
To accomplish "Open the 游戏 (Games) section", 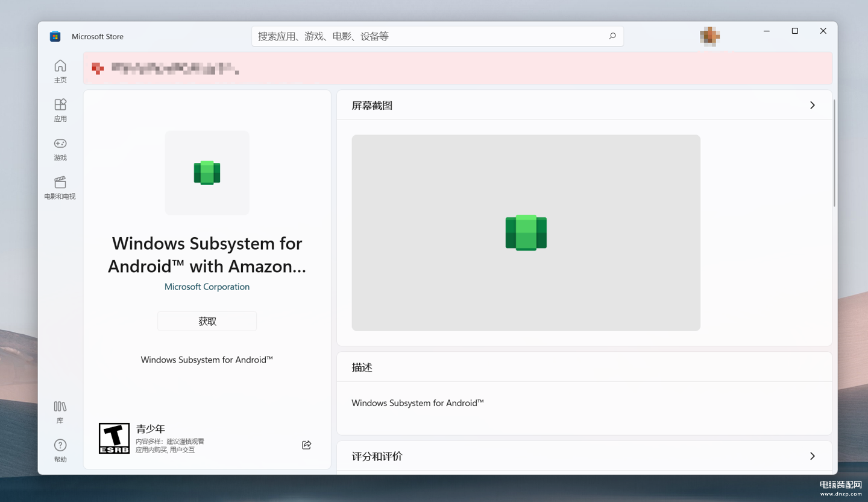I will pyautogui.click(x=60, y=149).
